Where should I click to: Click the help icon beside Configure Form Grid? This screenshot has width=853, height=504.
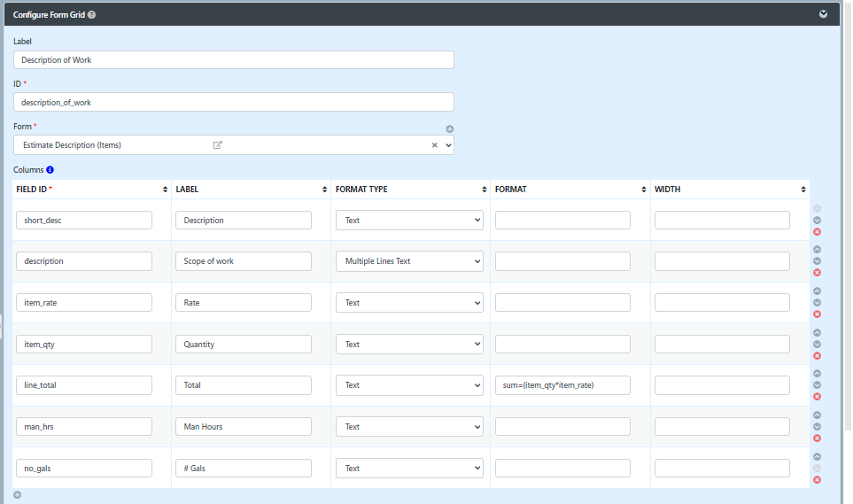(92, 15)
